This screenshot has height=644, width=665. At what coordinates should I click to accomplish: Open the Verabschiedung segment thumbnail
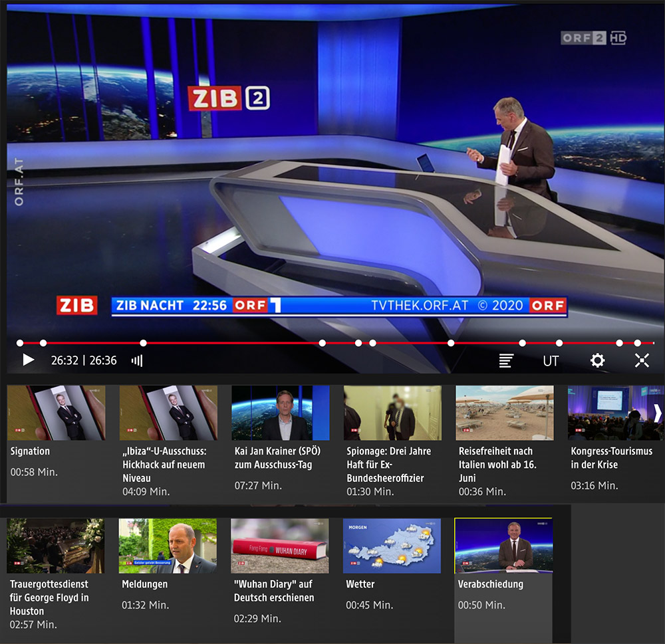[503, 545]
